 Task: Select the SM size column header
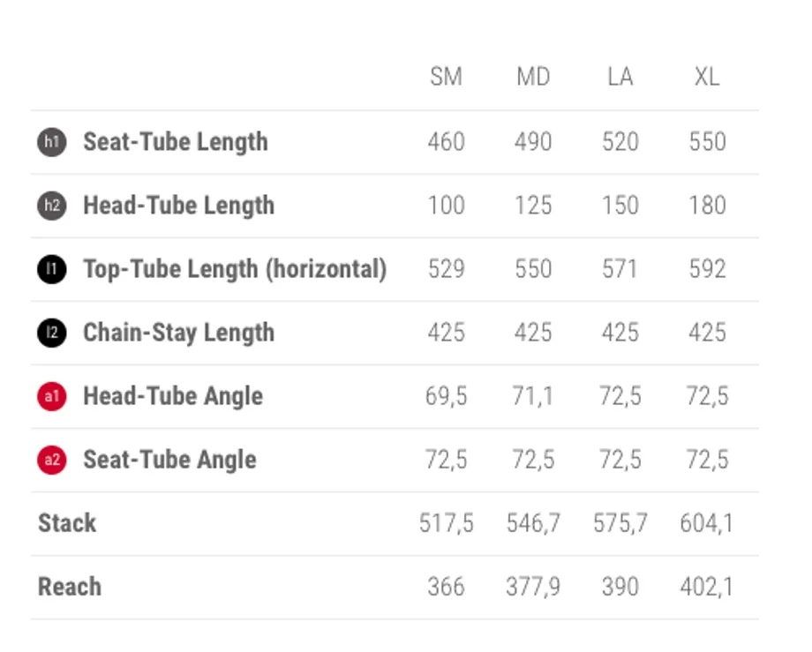(x=446, y=77)
